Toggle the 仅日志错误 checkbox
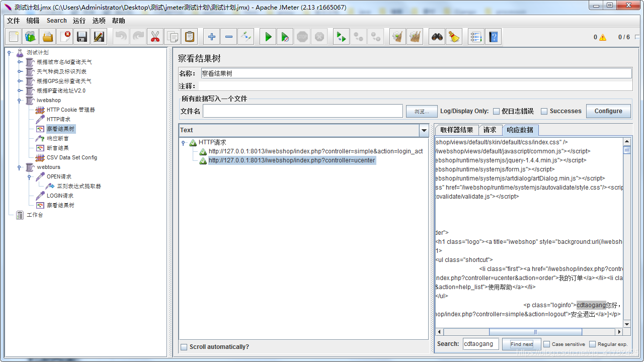 coord(496,111)
